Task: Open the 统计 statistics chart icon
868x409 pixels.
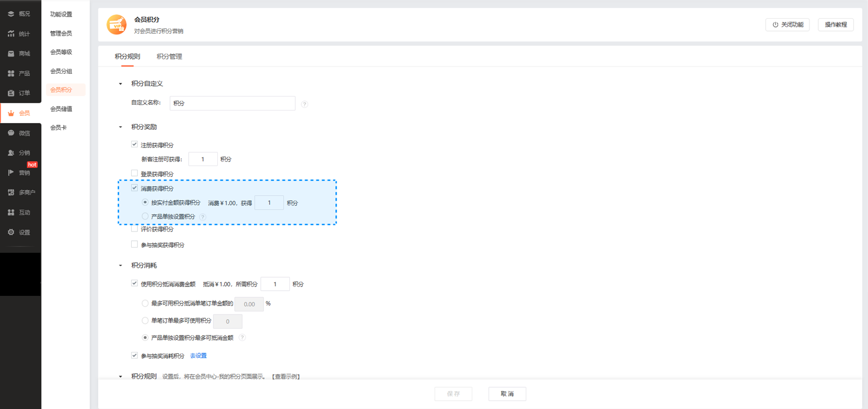Action: pyautogui.click(x=11, y=34)
